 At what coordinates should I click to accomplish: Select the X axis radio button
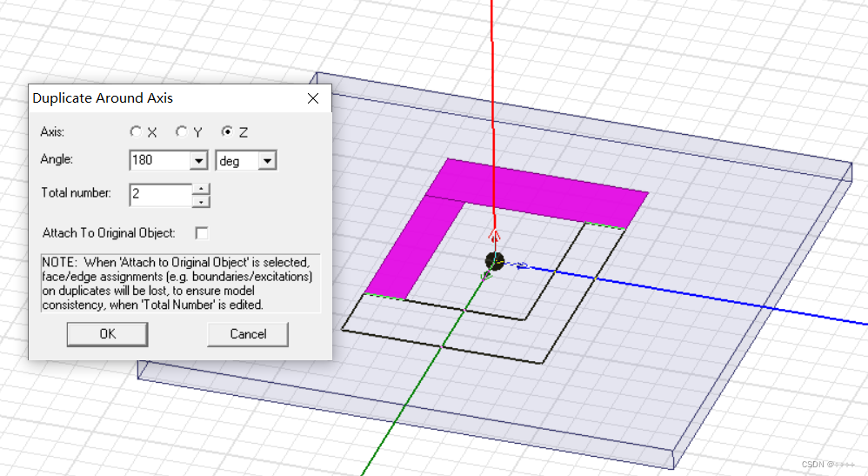pos(136,132)
